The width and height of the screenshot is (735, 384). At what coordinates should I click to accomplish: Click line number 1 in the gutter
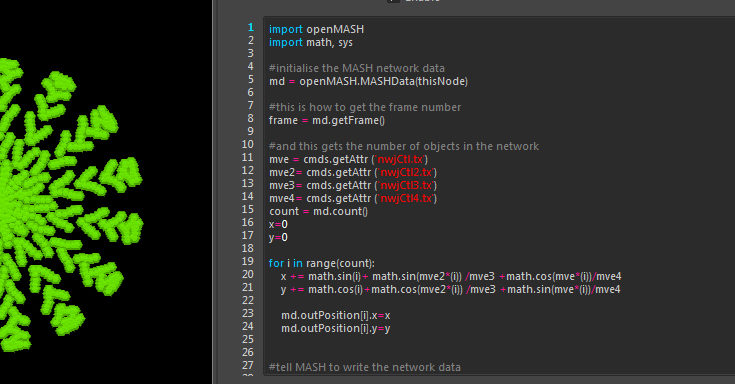click(251, 27)
